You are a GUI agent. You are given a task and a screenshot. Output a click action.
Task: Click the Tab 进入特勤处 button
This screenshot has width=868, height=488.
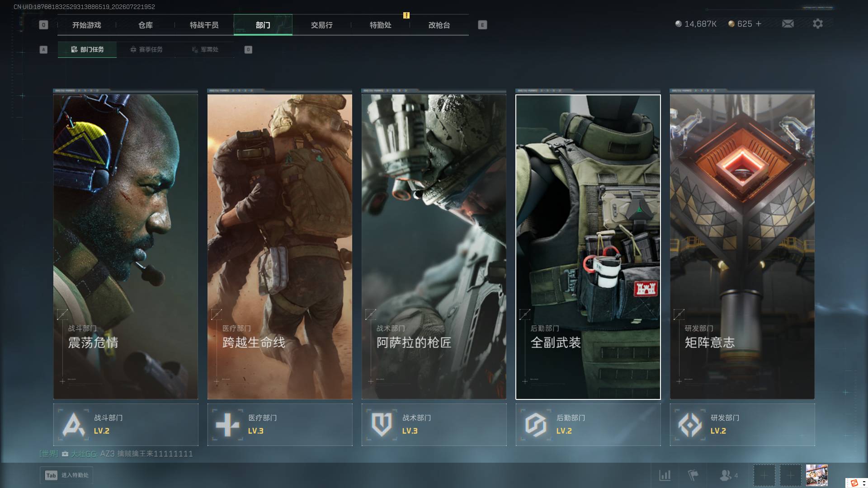pyautogui.click(x=66, y=475)
